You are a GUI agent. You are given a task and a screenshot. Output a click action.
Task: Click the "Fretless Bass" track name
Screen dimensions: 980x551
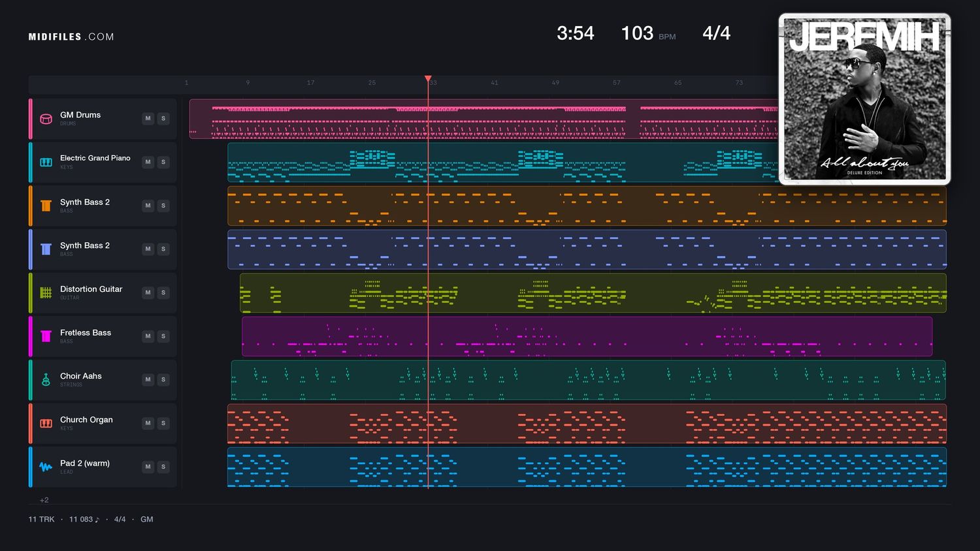(86, 333)
